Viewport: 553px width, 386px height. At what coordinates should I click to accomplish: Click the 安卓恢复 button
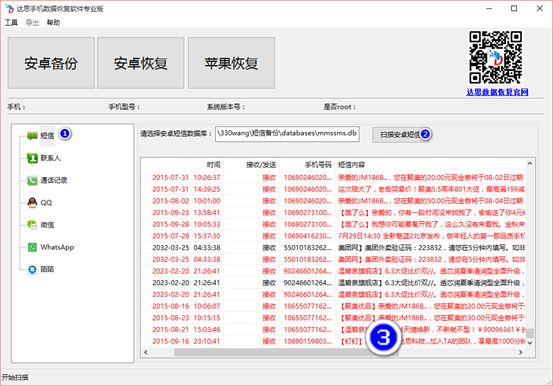click(x=141, y=63)
